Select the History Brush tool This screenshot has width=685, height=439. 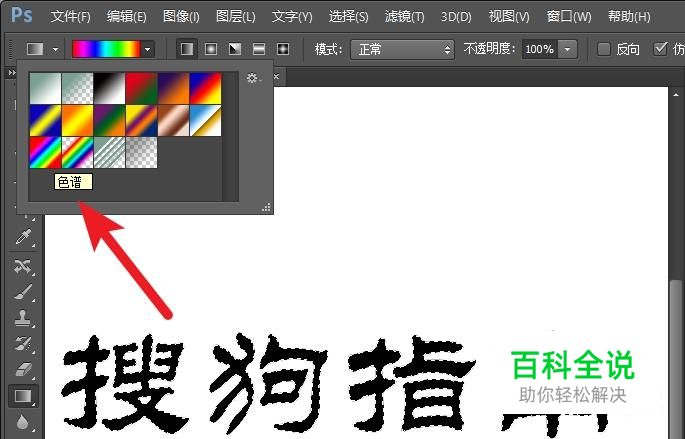pyautogui.click(x=23, y=344)
